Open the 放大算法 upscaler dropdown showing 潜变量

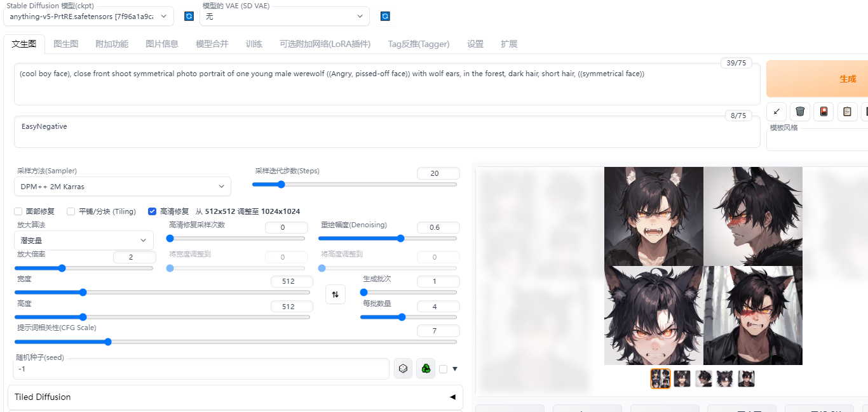[x=84, y=240]
